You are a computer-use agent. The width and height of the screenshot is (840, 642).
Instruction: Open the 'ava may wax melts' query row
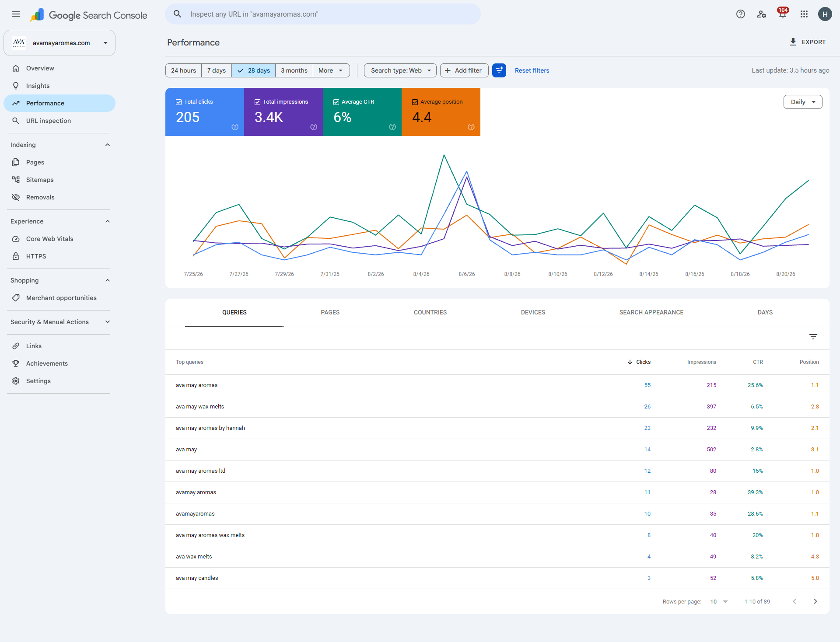pos(497,407)
